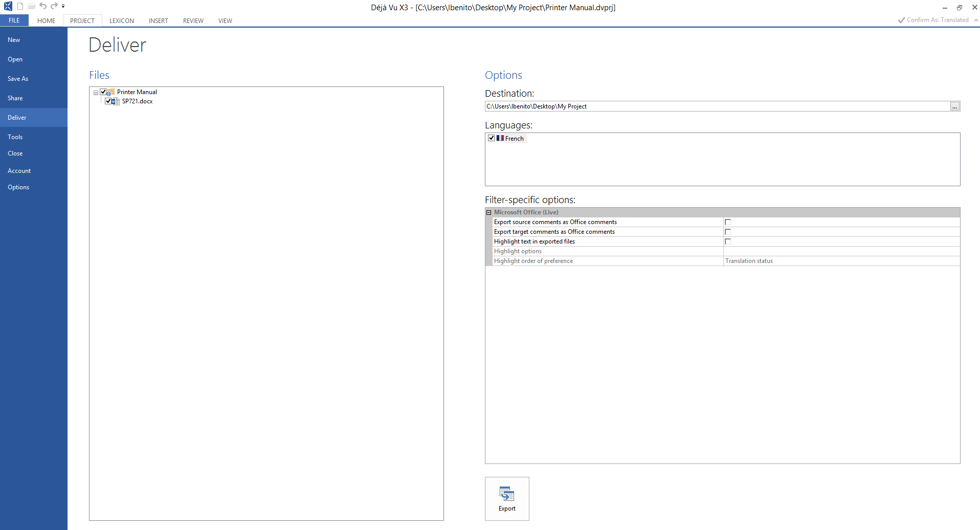
Task: Select Share in the File sidebar
Action: point(34,98)
